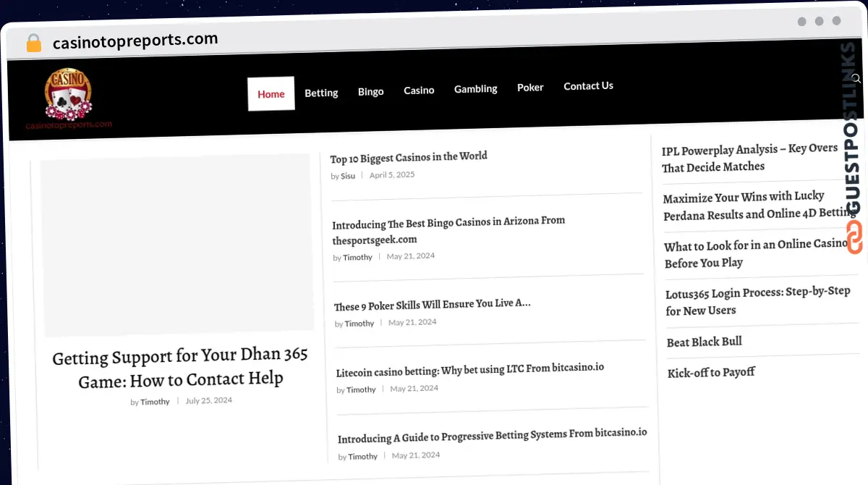
Task: Read 'Getting Support for Your Dhan 365 Game' article
Action: point(181,367)
